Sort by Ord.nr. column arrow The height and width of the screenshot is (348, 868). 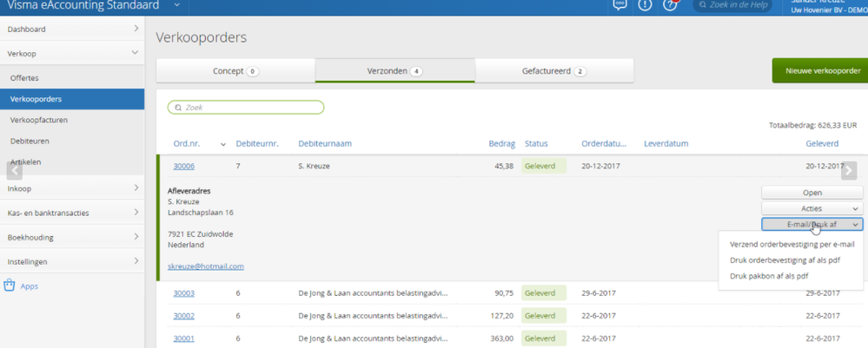tap(223, 144)
